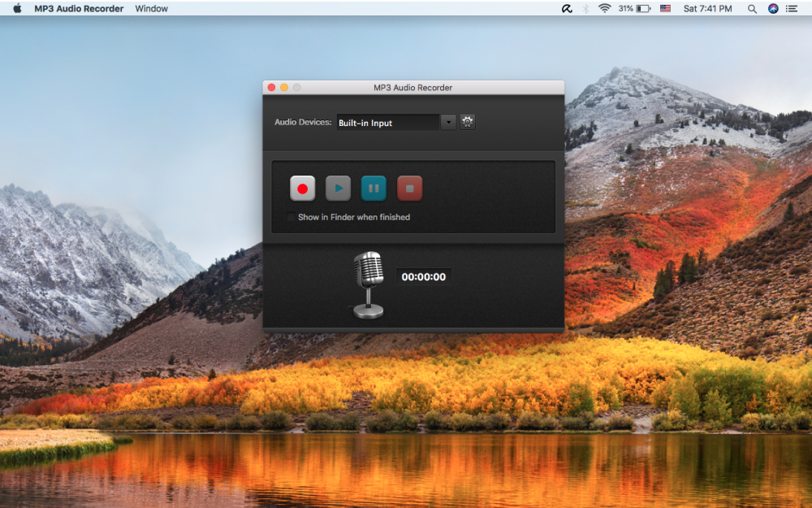Pause the current recording
The width and height of the screenshot is (812, 508).
pyautogui.click(x=374, y=188)
